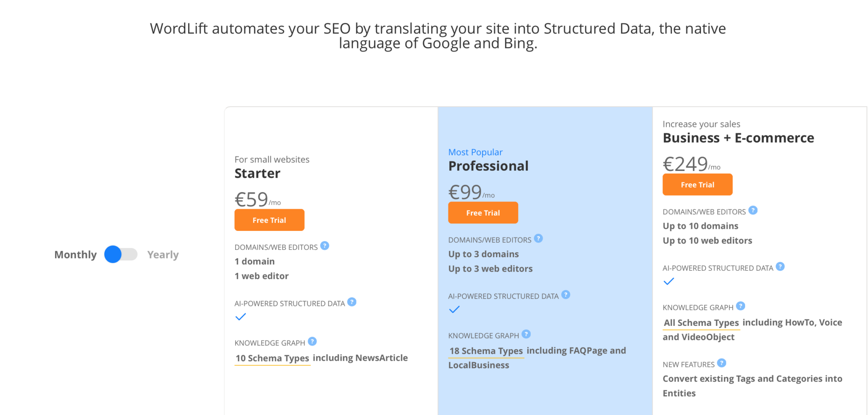Image resolution: width=868 pixels, height=415 pixels.
Task: Open the 10 Schema Types link
Action: tap(273, 359)
